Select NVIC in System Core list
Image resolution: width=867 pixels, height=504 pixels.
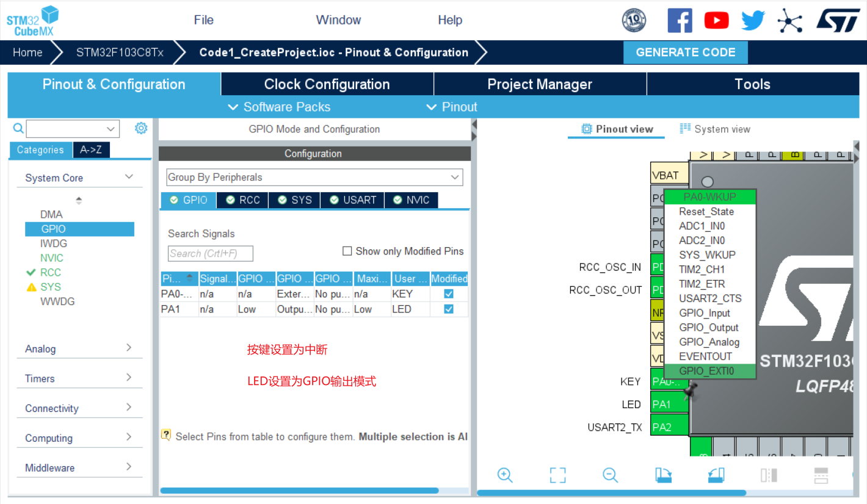52,257
